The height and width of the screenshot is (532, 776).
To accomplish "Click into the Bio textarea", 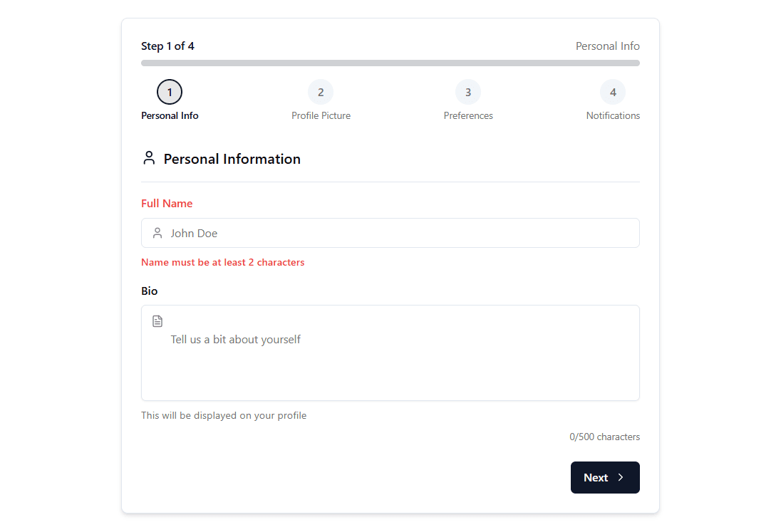I will click(x=399, y=363).
